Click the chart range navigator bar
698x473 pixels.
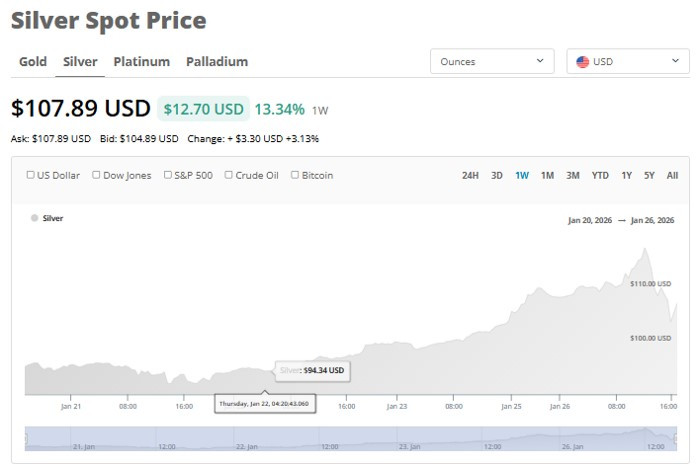tap(350, 438)
